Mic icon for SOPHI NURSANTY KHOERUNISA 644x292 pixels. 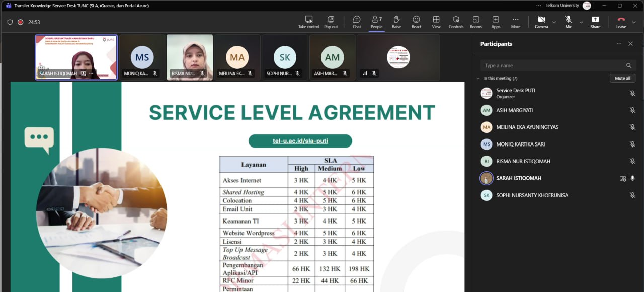click(x=632, y=195)
